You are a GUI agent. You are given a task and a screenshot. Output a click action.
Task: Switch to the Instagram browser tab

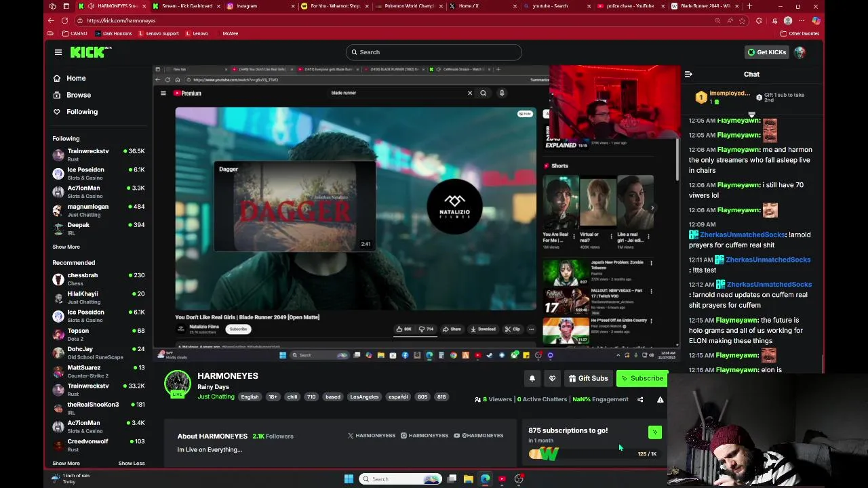[261, 6]
